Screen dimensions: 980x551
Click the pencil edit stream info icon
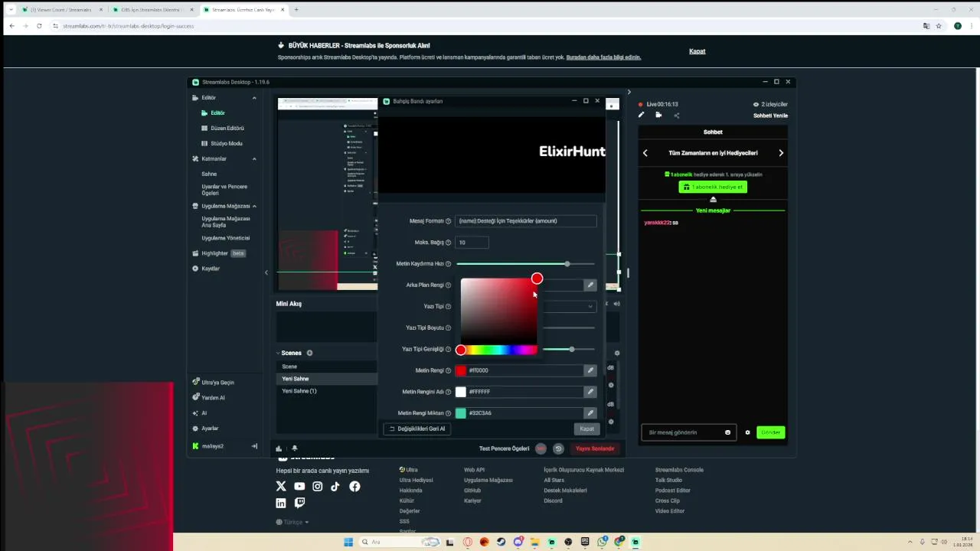pos(641,115)
